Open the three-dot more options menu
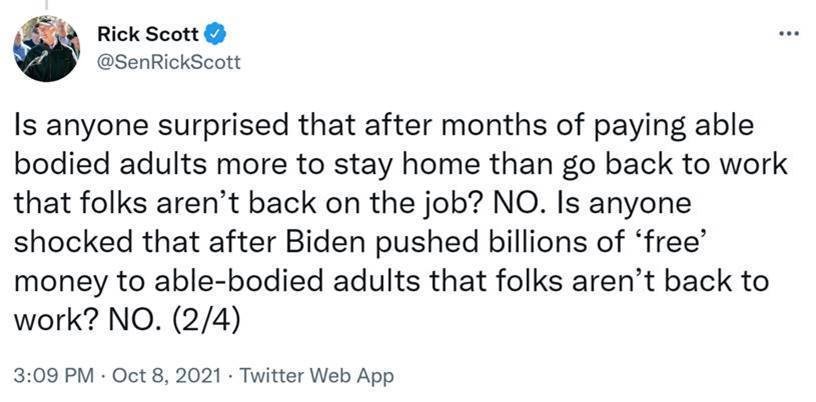 click(x=788, y=34)
